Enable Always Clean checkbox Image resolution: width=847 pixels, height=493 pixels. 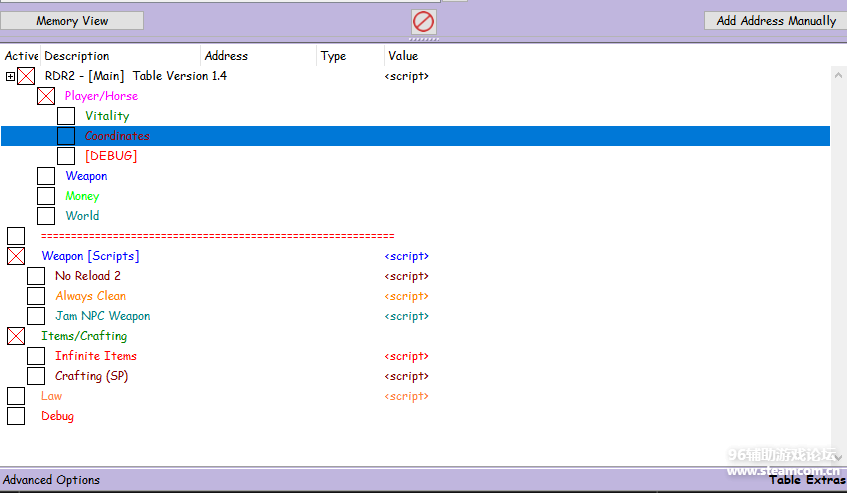[36, 296]
